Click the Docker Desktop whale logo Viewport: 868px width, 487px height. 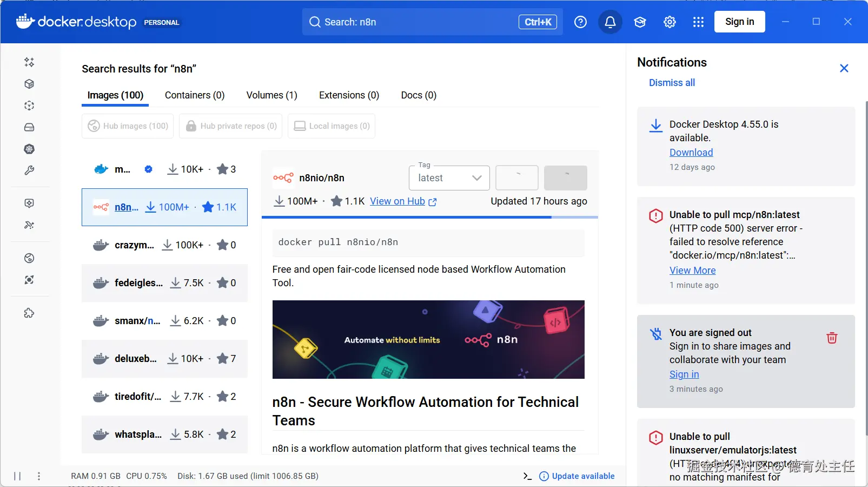coord(25,21)
